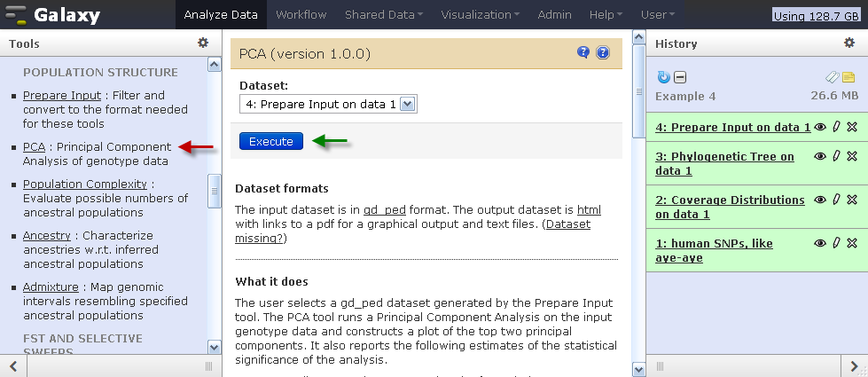The height and width of the screenshot is (377, 868).
Task: Open the History panel gear options
Action: [x=849, y=43]
